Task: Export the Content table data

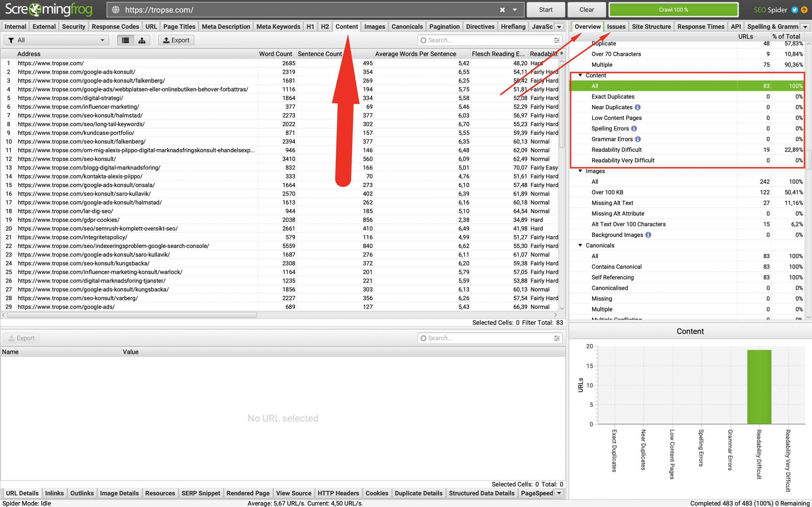Action: (176, 40)
